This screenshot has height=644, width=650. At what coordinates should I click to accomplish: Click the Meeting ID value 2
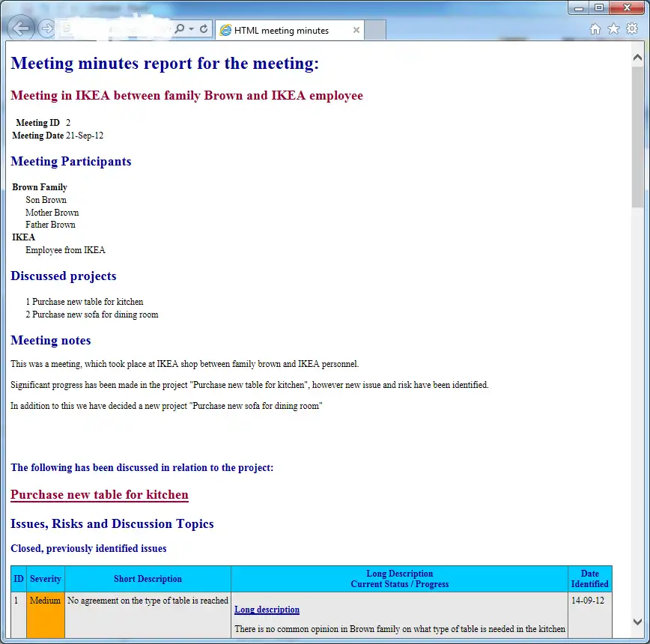68,123
